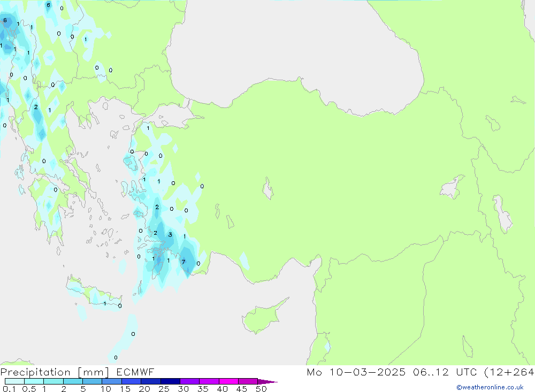Click the 'Precipitation [mm]' title text
The height and width of the screenshot is (392, 535).
click(x=55, y=372)
